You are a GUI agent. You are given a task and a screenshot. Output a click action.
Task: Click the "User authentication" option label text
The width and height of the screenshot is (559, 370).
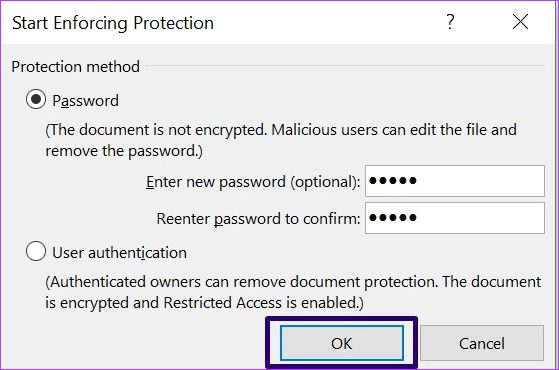119,253
